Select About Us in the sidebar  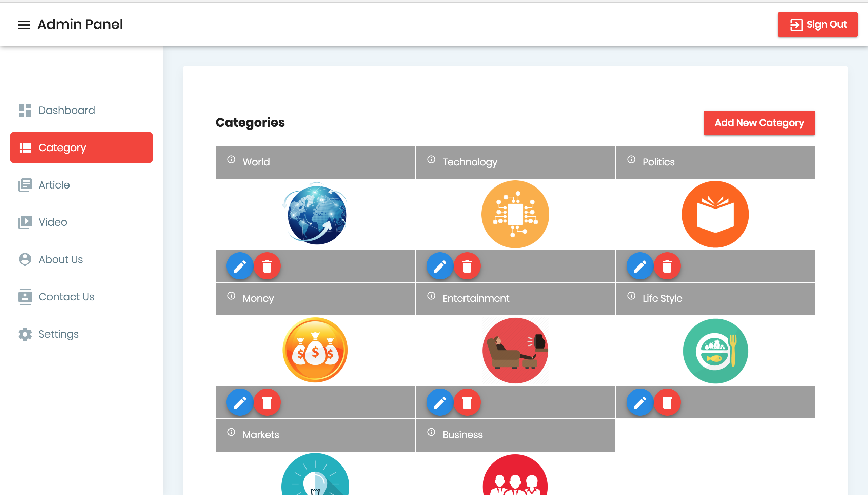(x=60, y=259)
